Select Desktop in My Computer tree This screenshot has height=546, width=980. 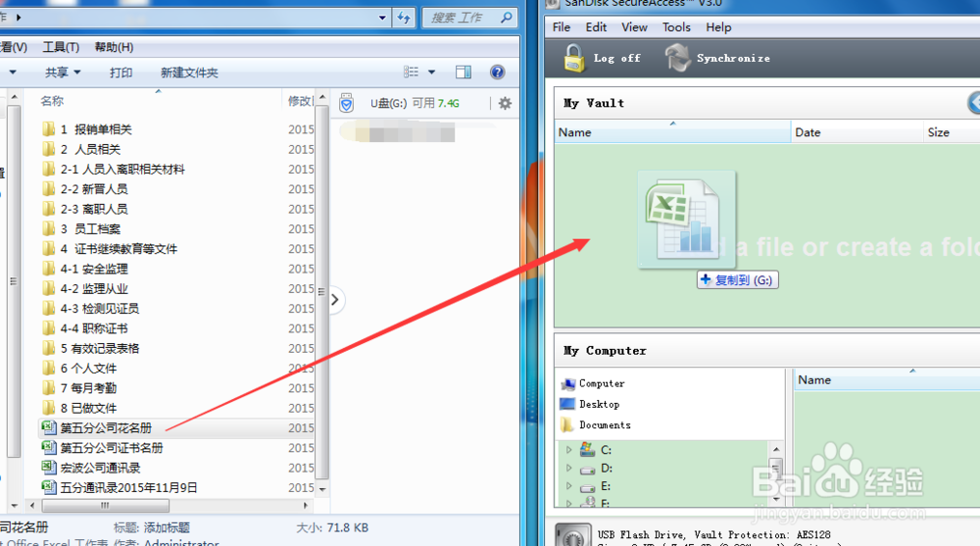point(591,404)
